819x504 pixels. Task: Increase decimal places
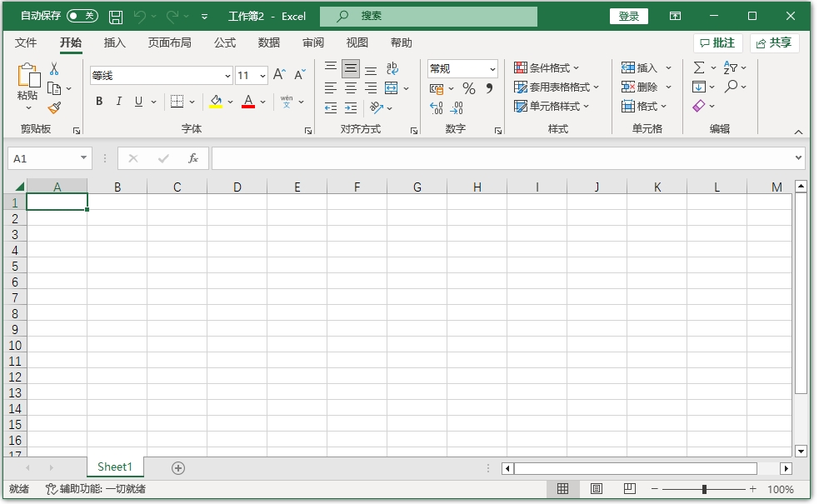(x=436, y=107)
